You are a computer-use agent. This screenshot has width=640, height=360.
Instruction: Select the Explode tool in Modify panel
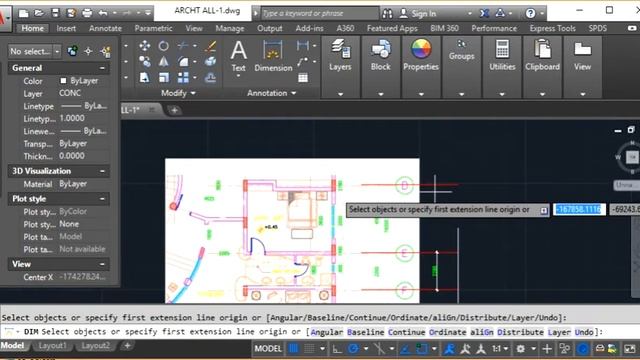click(211, 61)
